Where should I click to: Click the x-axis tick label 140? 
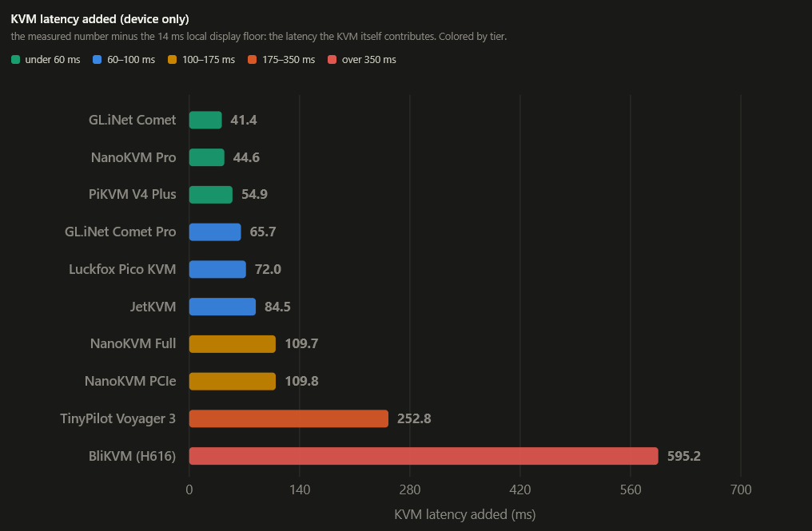coord(300,489)
